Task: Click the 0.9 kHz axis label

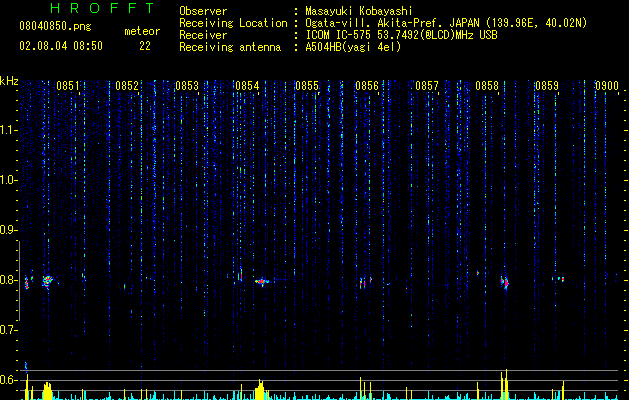Action: point(8,230)
